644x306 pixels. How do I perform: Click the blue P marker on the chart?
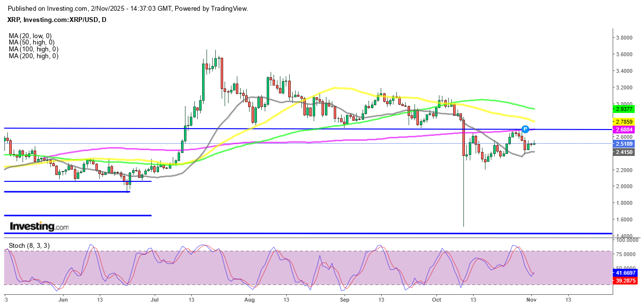tap(525, 129)
